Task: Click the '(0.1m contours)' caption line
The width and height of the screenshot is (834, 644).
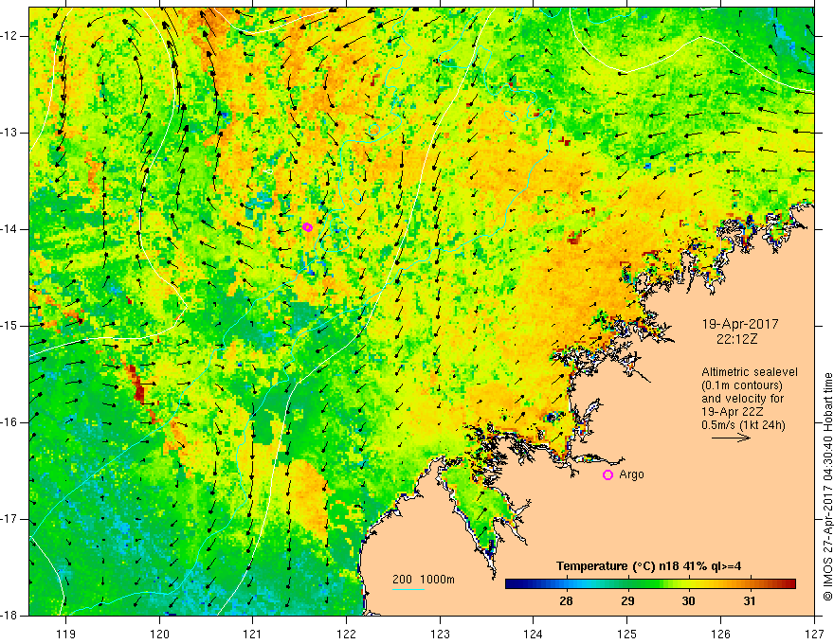Action: tap(742, 385)
